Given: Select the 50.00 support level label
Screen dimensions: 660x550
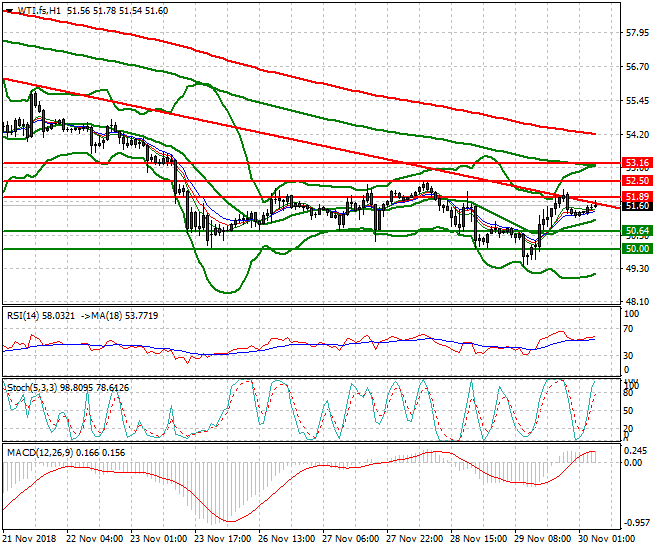Looking at the screenshot, I should [x=637, y=249].
